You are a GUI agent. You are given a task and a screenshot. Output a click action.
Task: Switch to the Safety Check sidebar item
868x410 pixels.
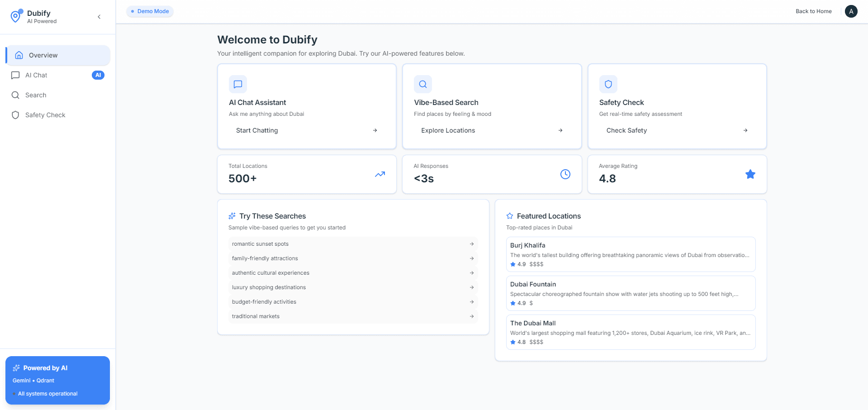pos(45,115)
